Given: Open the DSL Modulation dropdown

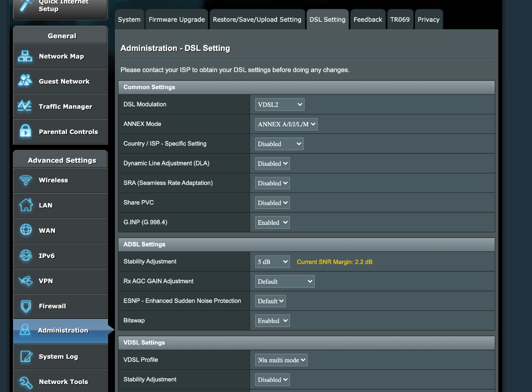Looking at the screenshot, I should [280, 105].
